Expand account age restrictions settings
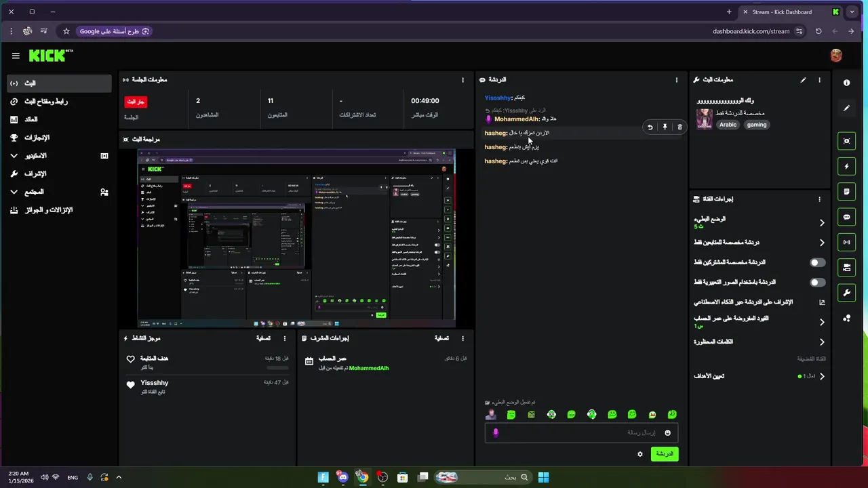868x488 pixels. coord(821,322)
